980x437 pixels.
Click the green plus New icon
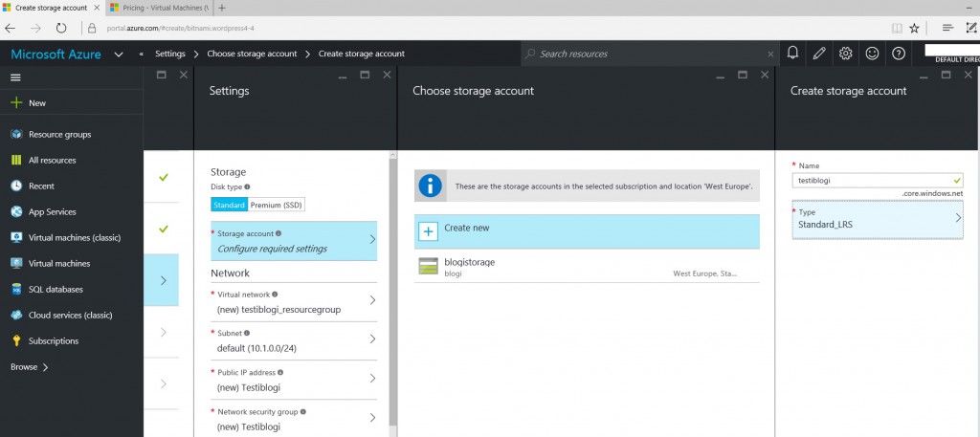click(16, 103)
